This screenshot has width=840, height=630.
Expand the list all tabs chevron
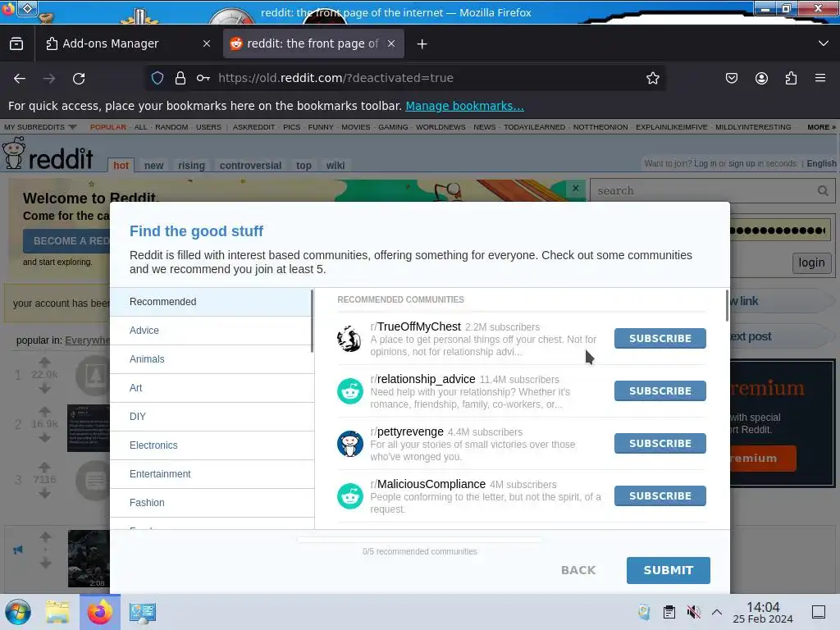(x=824, y=43)
